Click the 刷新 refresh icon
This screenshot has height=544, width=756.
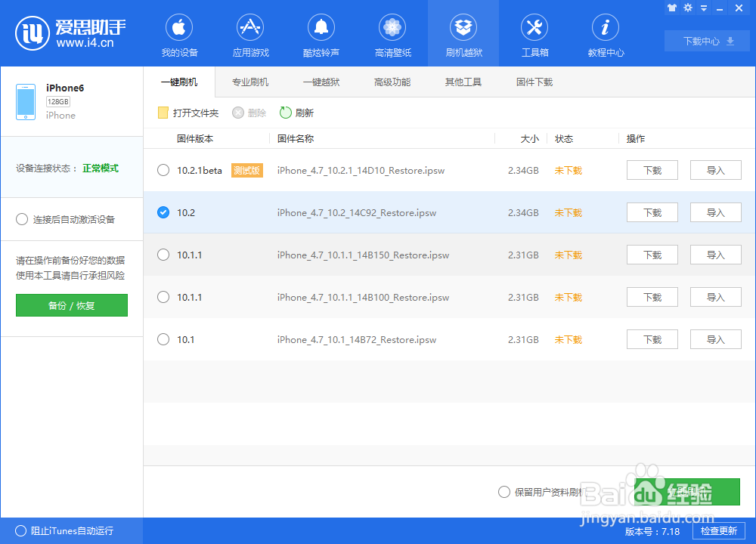tap(286, 113)
